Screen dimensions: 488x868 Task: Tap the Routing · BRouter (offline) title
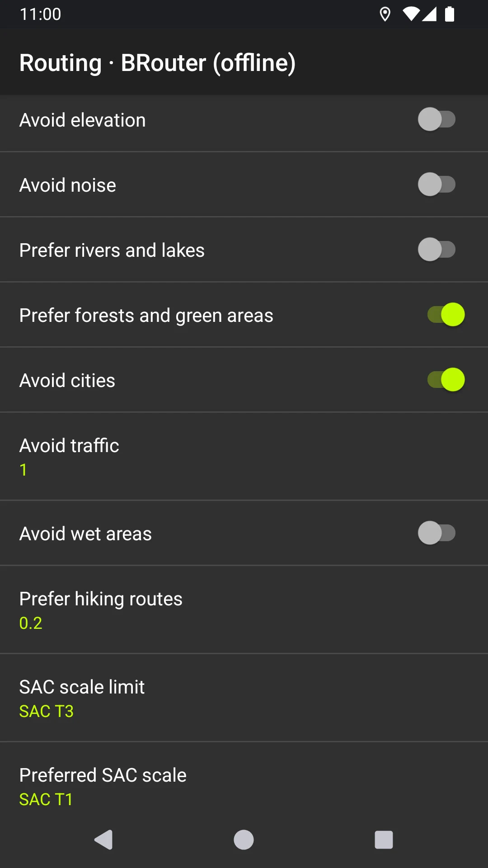click(x=157, y=62)
